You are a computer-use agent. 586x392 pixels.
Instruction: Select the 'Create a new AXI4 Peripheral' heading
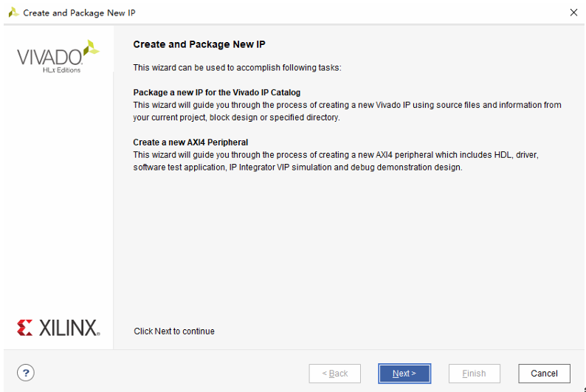pyautogui.click(x=190, y=142)
